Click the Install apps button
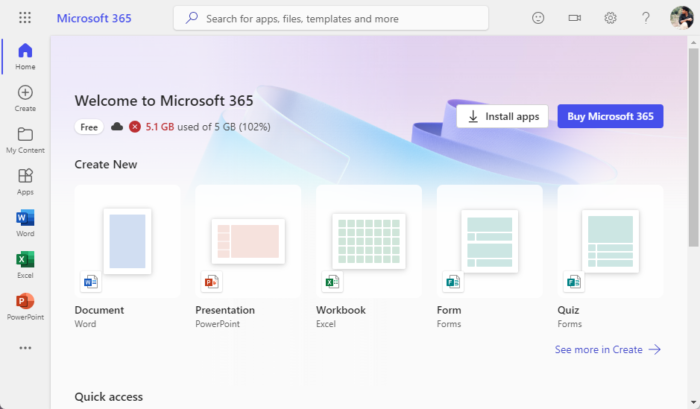Screen dimensions: 700x409 (502, 116)
